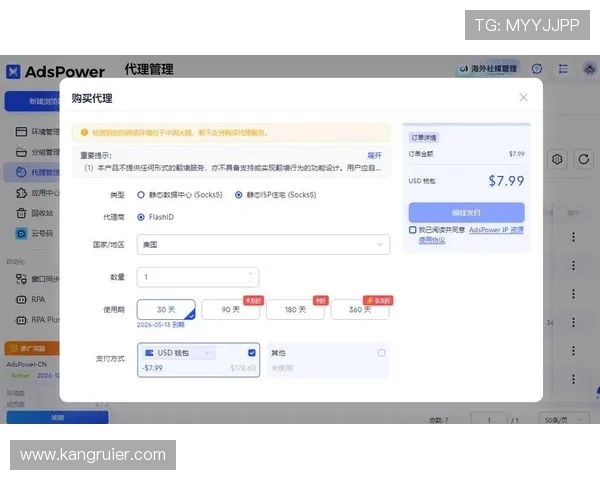Expand the 重要提示 notice with 展开
This screenshot has width=600, height=480.
374,155
